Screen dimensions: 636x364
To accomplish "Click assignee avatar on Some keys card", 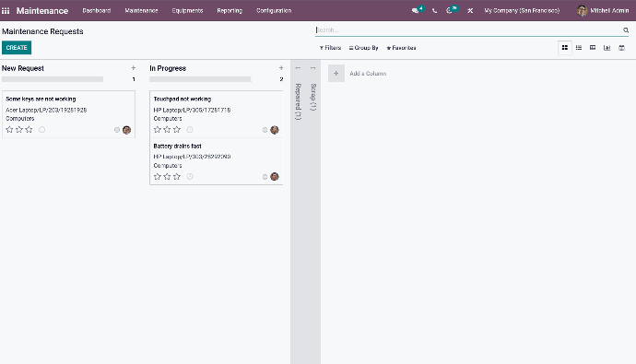I will 126,130.
